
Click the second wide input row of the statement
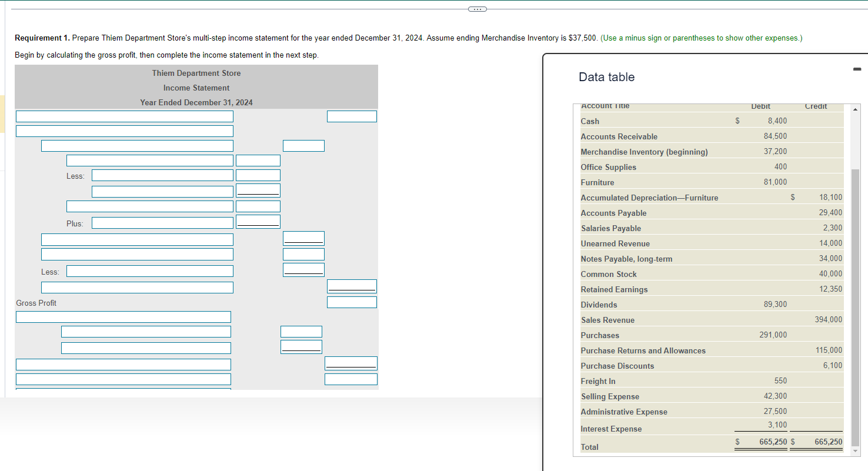[x=124, y=131]
